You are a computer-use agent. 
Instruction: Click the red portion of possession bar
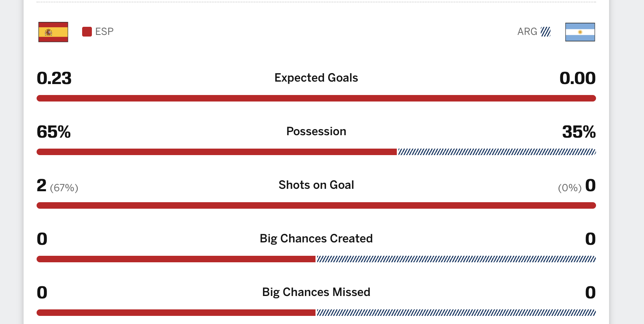(217, 152)
